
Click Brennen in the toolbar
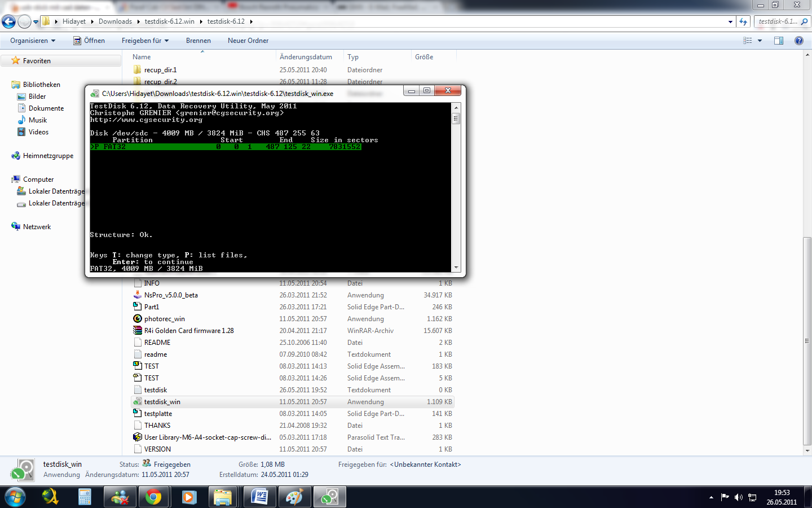pos(198,41)
